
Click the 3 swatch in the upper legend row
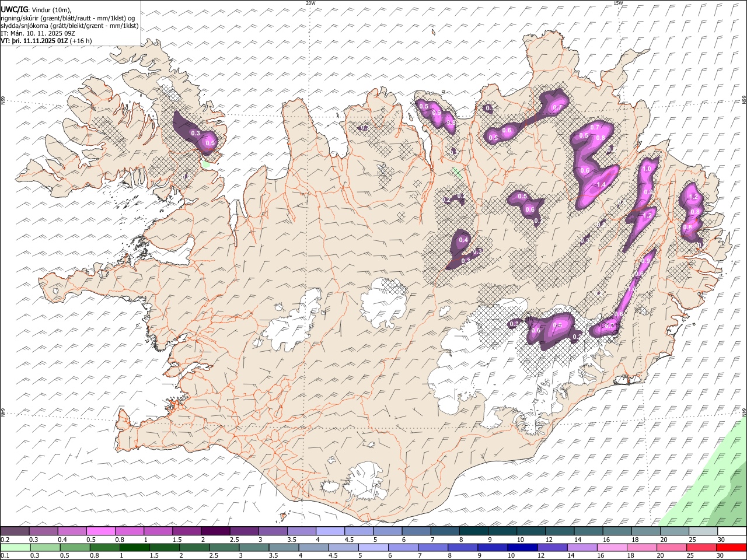coord(273,531)
